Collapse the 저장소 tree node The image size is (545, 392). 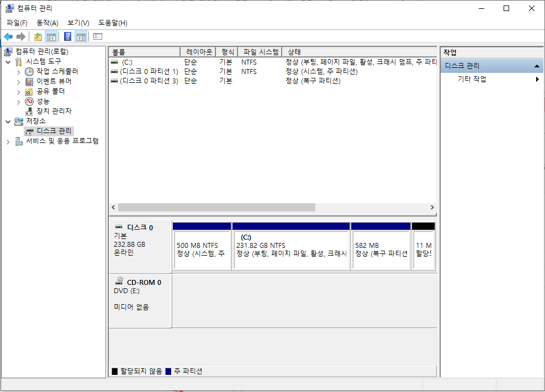[8, 121]
